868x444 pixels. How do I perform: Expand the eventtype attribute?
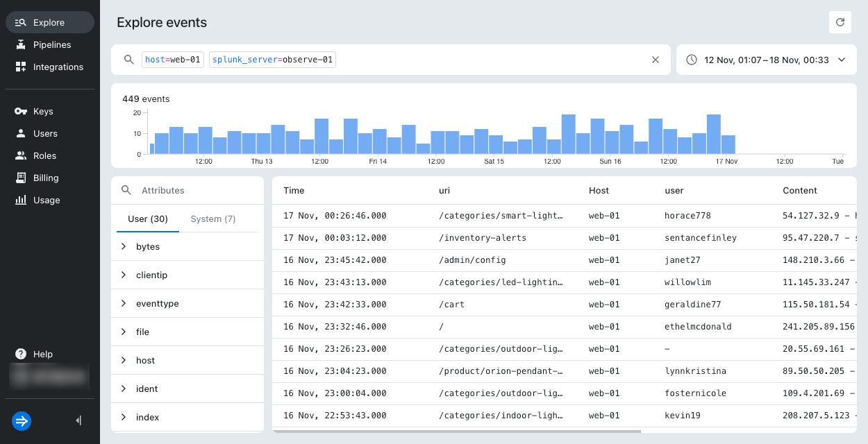pos(124,303)
